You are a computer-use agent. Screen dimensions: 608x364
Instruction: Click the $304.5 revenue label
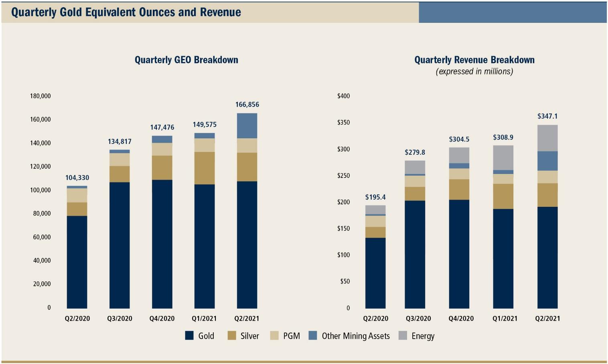pos(459,139)
